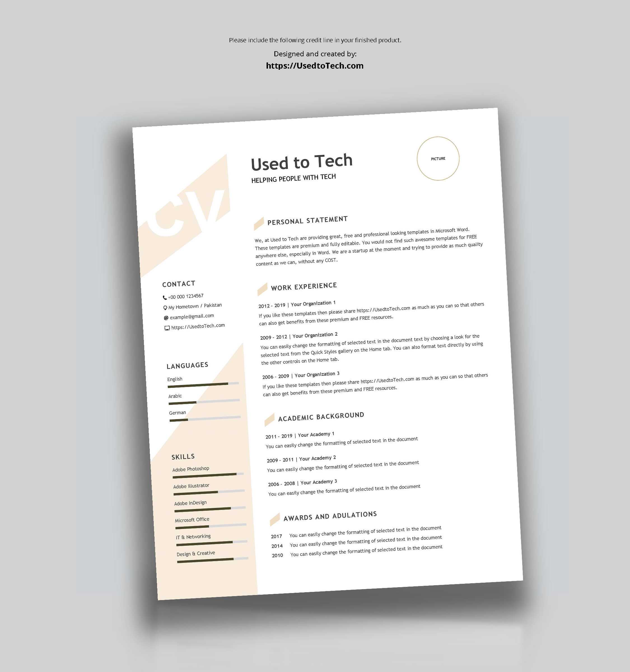Click the location pin icon
Image resolution: width=630 pixels, height=672 pixels.
[x=166, y=307]
